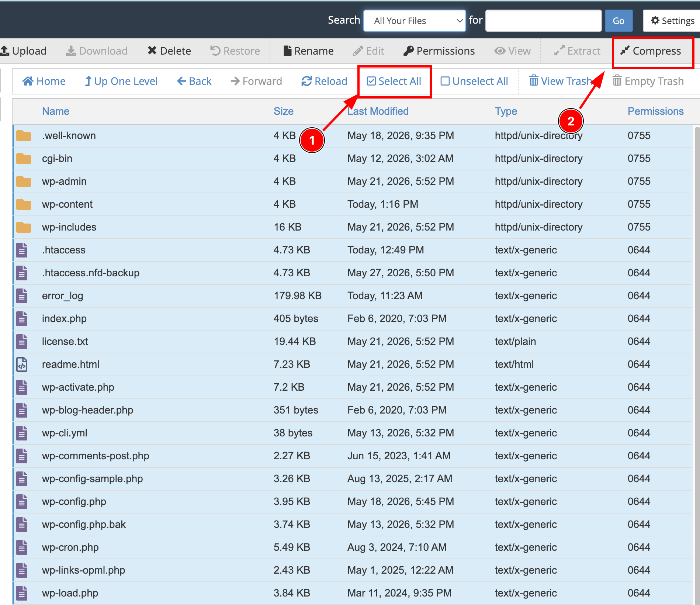This screenshot has width=700, height=605.
Task: Open the All Your Files dropdown
Action: (415, 21)
